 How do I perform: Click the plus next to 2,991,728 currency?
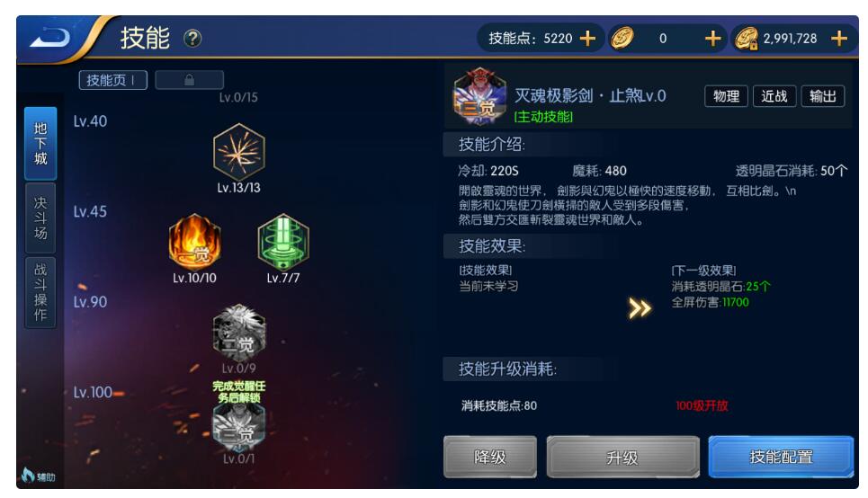[x=839, y=39]
